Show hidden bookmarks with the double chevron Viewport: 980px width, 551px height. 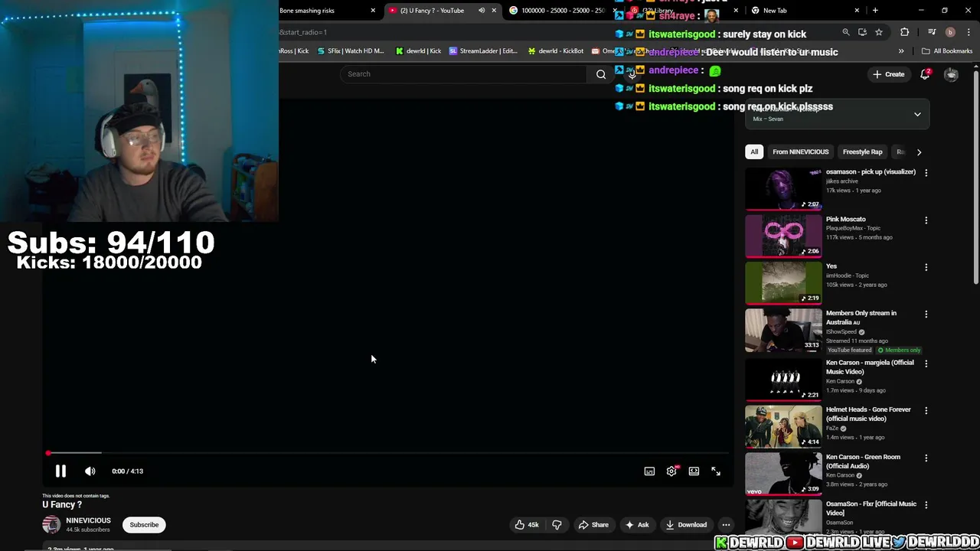point(901,51)
